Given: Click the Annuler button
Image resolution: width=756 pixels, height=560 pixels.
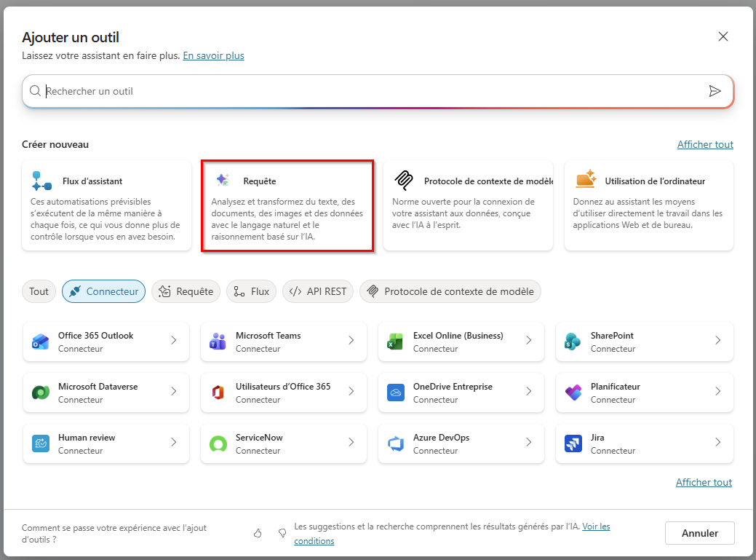Looking at the screenshot, I should [699, 533].
